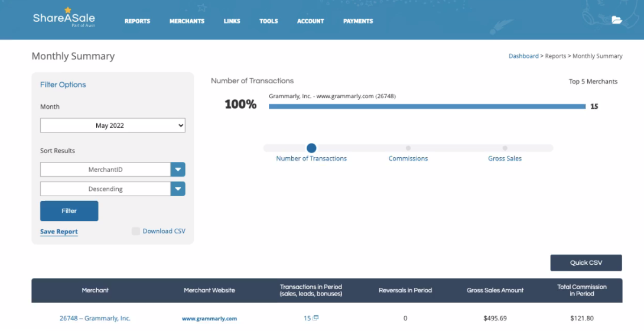Open the PAYMENTS menu

pos(358,21)
